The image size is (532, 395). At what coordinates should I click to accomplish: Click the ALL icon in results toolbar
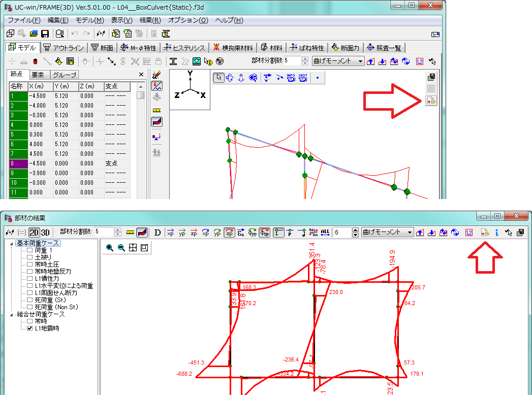[325, 233]
